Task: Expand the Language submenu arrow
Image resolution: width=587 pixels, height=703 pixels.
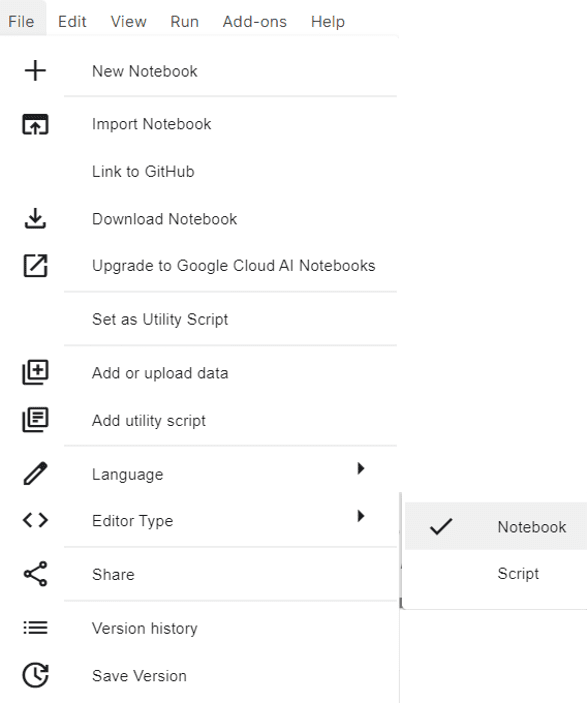Action: 361,469
